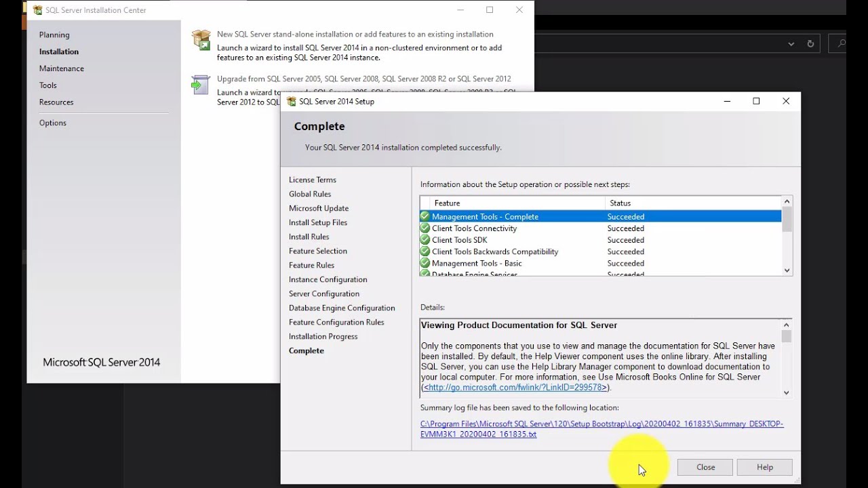Click Upgrade from SQL Server 2005 link text
The image size is (868, 488).
(364, 79)
